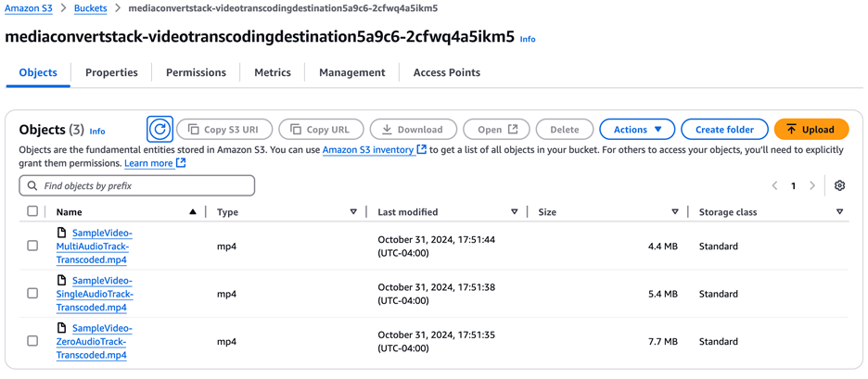
Task: Open the Actions dropdown
Action: [637, 130]
